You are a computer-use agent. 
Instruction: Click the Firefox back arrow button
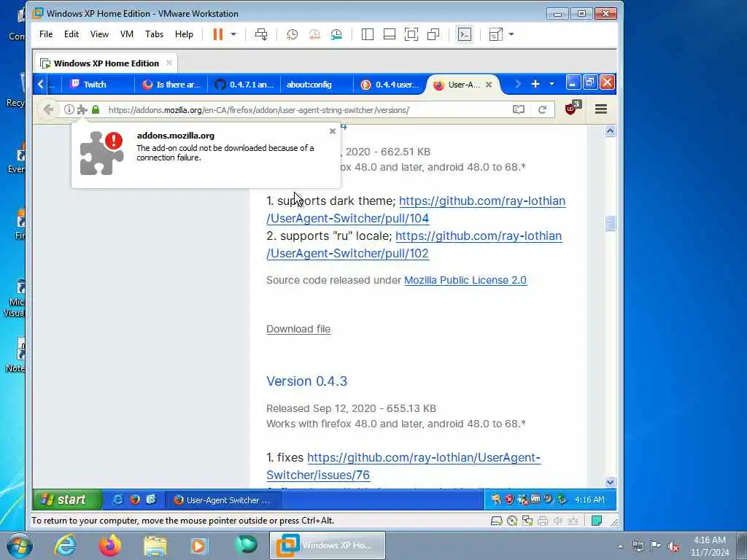click(48, 109)
